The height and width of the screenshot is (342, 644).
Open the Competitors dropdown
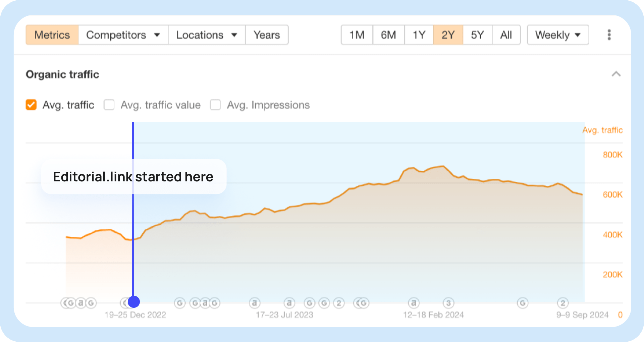[x=123, y=35]
